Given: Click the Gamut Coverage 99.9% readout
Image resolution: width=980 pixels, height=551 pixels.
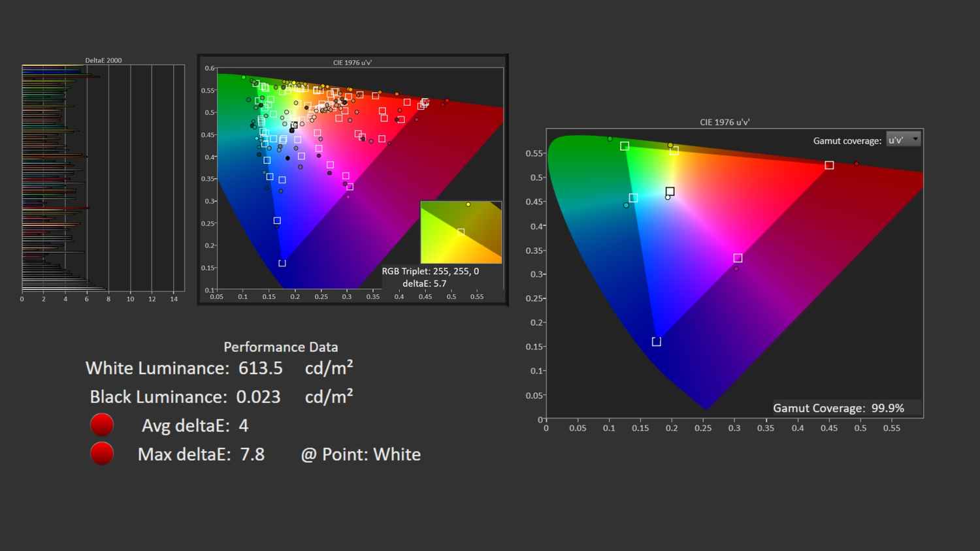Looking at the screenshot, I should pos(838,408).
